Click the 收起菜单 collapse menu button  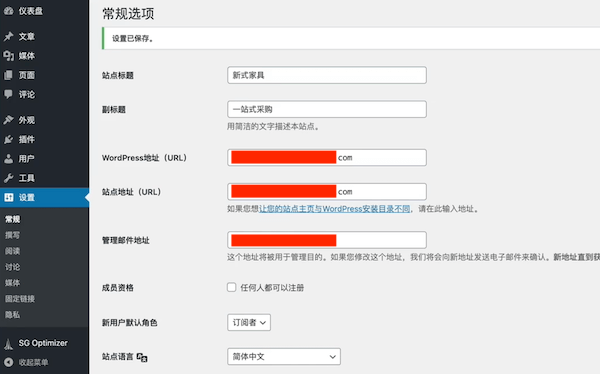pyautogui.click(x=44, y=362)
